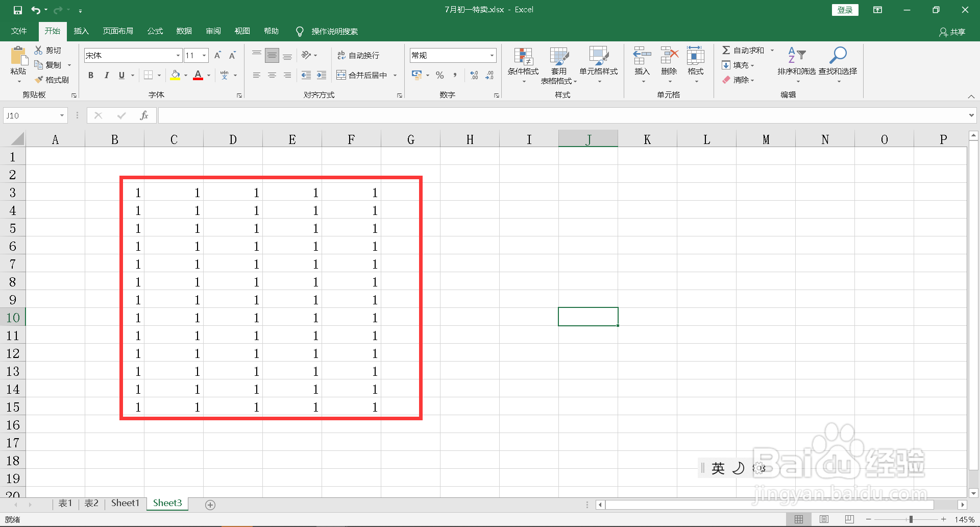Toggle align text right

(287, 75)
